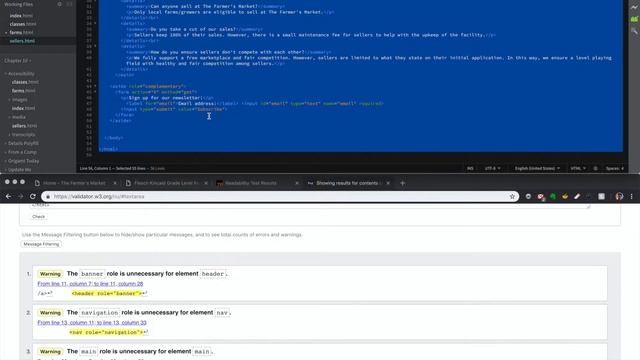Open working file index.html in Brackets
The image size is (640, 360).
[21, 16]
